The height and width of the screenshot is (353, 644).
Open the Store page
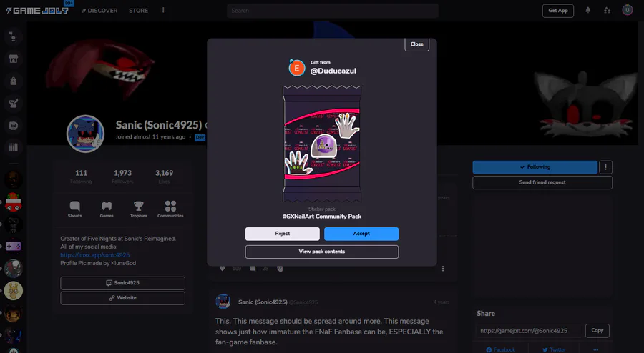pos(138,11)
